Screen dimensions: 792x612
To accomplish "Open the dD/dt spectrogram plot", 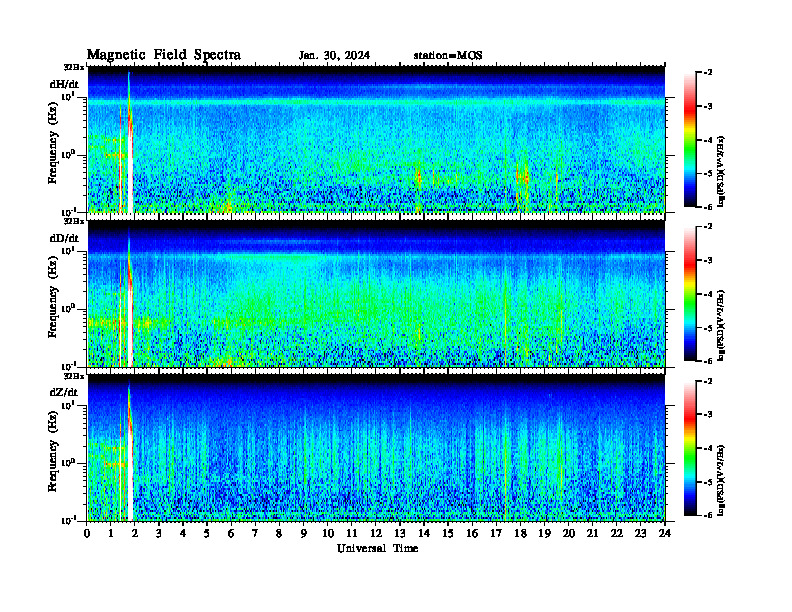I will [x=376, y=293].
